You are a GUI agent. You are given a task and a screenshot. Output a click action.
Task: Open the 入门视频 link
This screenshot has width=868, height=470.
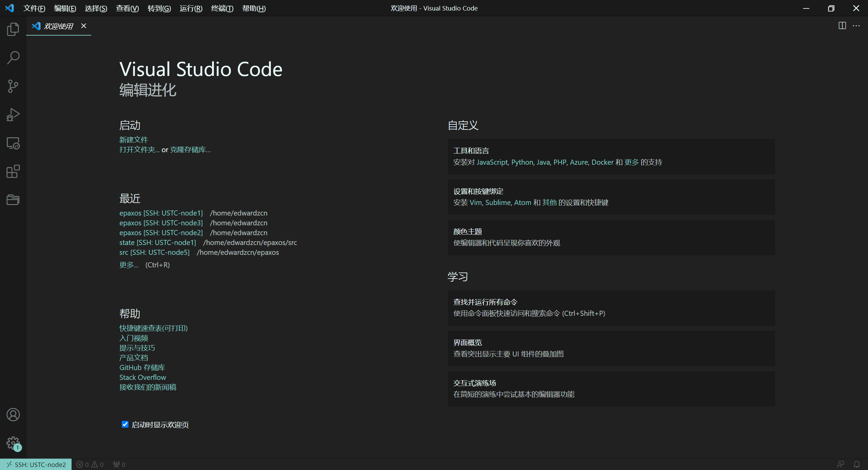coord(134,338)
